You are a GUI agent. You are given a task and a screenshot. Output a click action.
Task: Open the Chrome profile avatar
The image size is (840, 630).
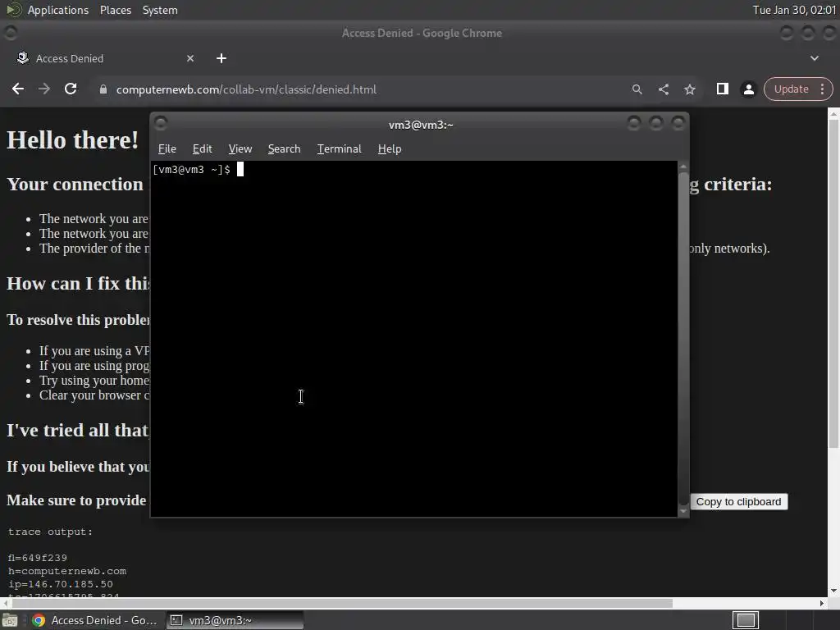(748, 89)
